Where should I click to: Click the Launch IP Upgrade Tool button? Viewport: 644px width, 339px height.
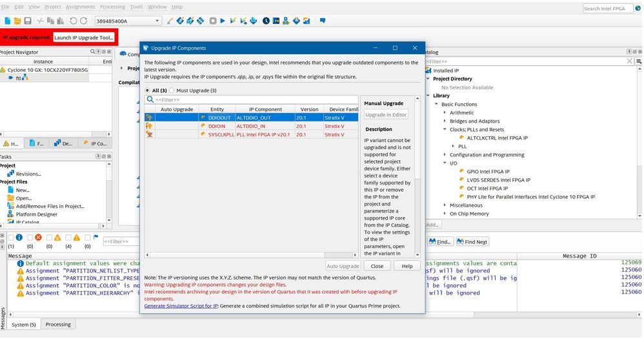pyautogui.click(x=84, y=37)
